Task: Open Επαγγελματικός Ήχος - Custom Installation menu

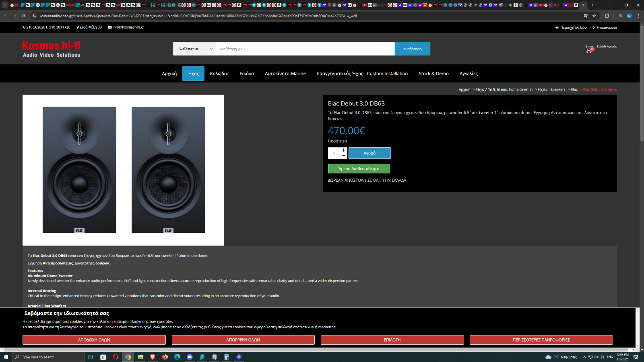Action: 362,74
